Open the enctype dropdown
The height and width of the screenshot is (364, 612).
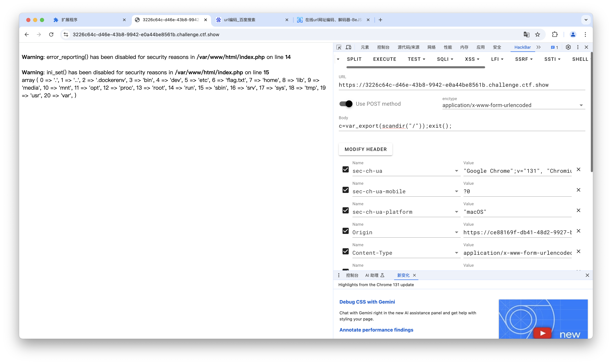514,105
